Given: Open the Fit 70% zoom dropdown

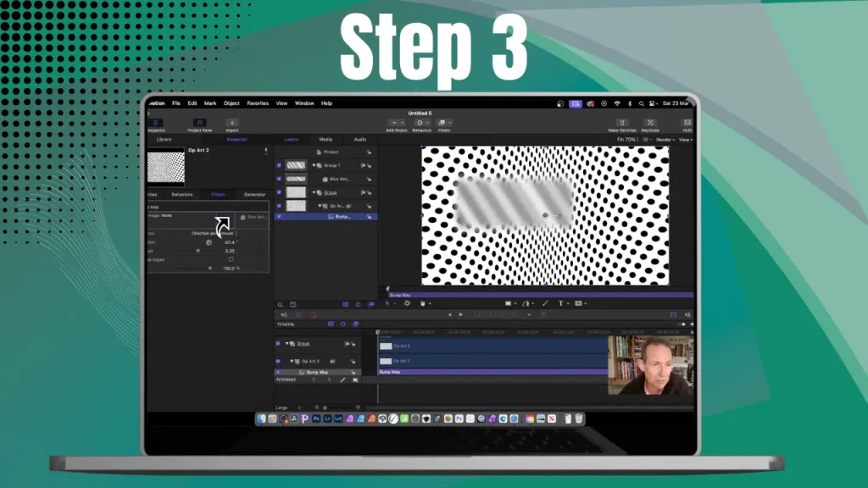Looking at the screenshot, I should (x=628, y=140).
